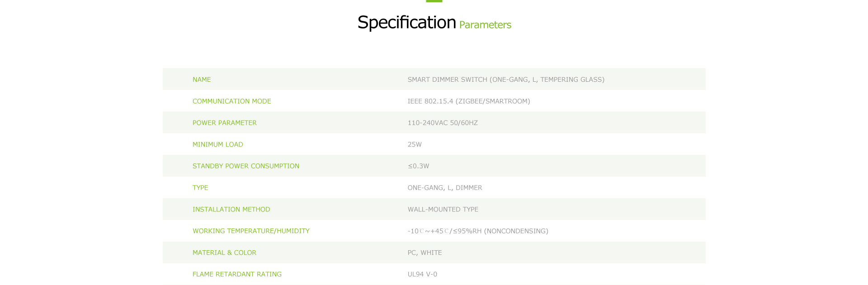Click the COMMUNICATION MODE label
The image size is (868, 285).
231,101
